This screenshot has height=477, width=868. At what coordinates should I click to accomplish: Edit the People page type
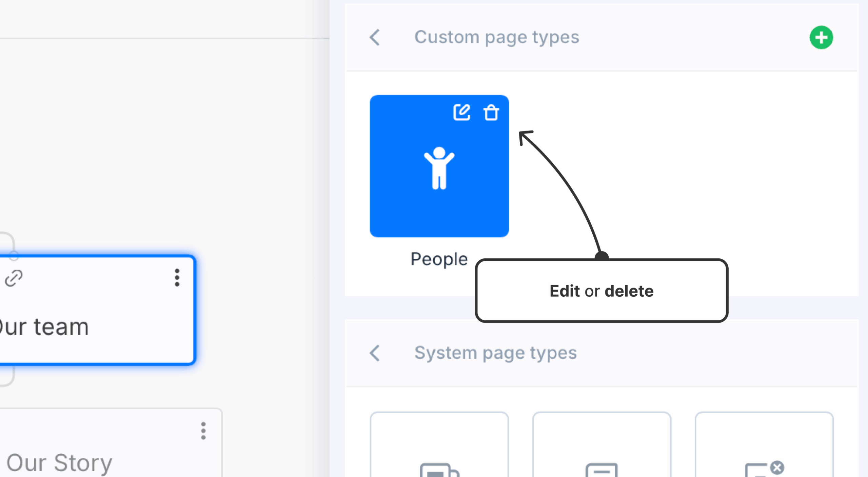click(462, 113)
